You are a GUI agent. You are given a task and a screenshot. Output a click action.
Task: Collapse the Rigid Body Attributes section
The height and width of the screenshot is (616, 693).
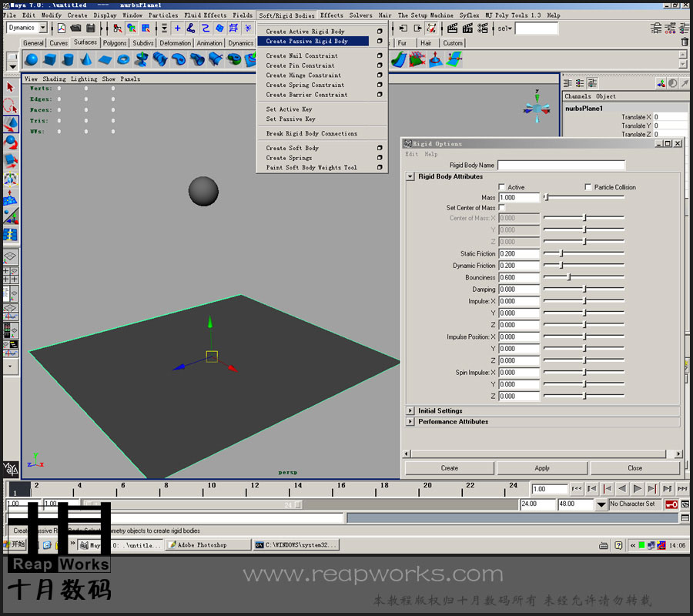tap(410, 176)
